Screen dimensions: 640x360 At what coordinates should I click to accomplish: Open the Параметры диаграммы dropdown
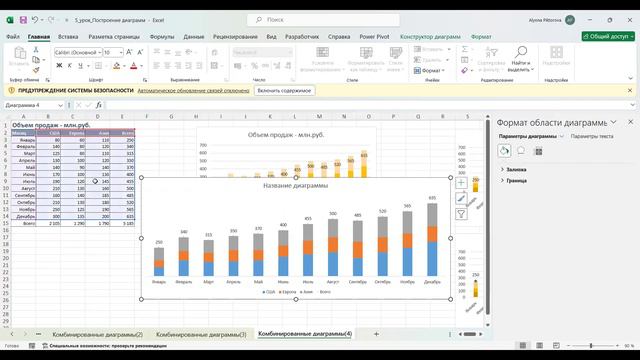point(562,136)
